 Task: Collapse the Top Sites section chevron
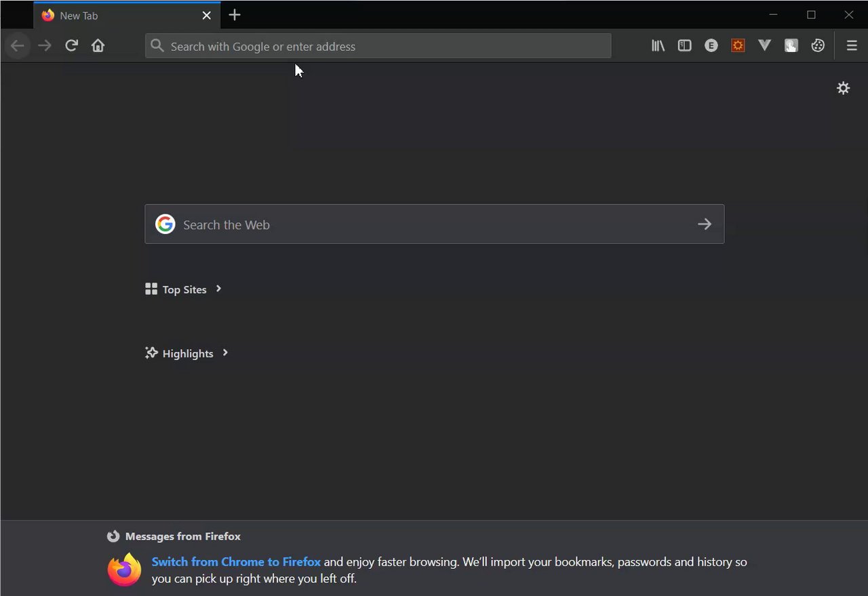pyautogui.click(x=218, y=289)
